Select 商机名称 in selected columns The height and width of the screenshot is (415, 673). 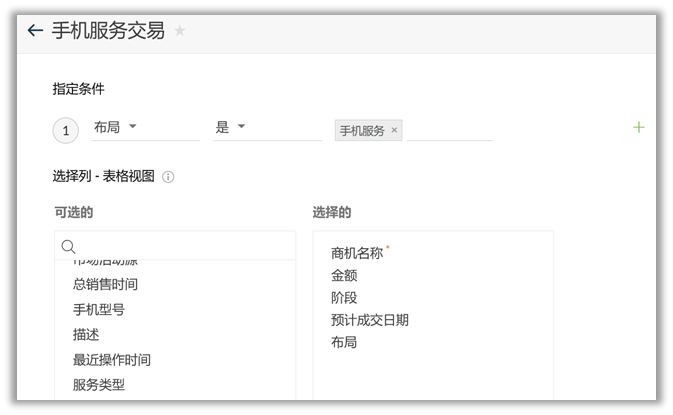tap(357, 254)
